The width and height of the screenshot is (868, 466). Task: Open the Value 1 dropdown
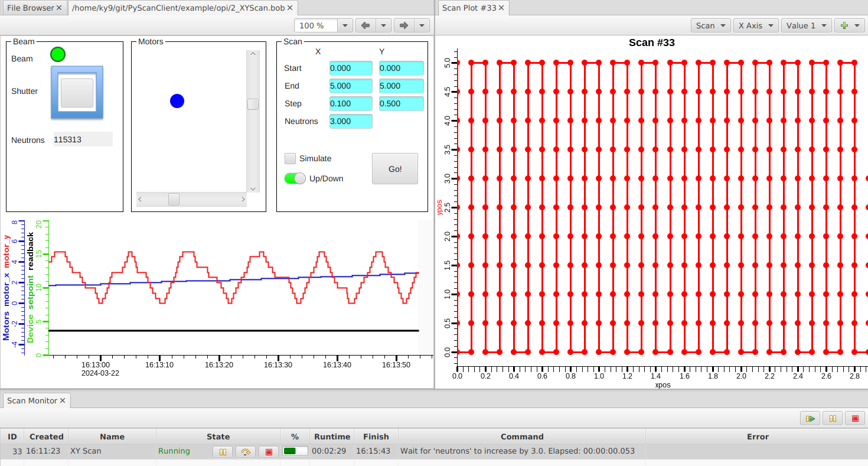[806, 25]
